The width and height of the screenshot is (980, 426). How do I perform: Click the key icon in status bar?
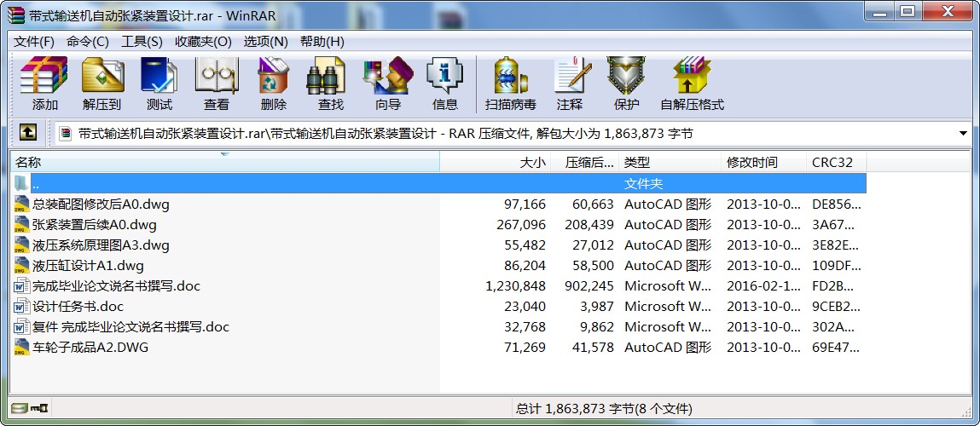pos(39,408)
